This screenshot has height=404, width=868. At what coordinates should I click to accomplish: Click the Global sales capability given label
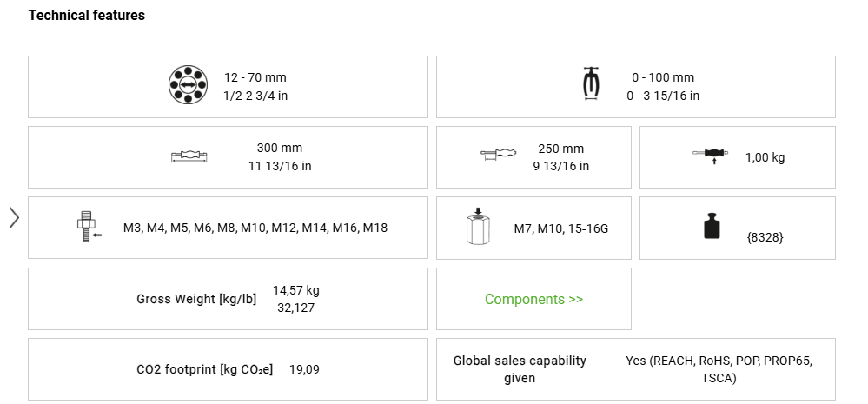coord(520,369)
